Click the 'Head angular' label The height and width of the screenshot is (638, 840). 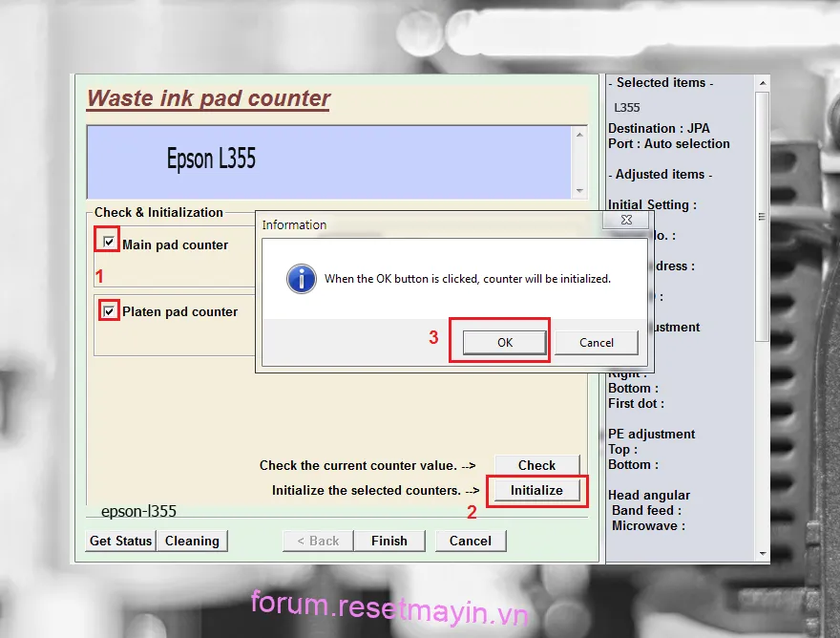(x=649, y=495)
